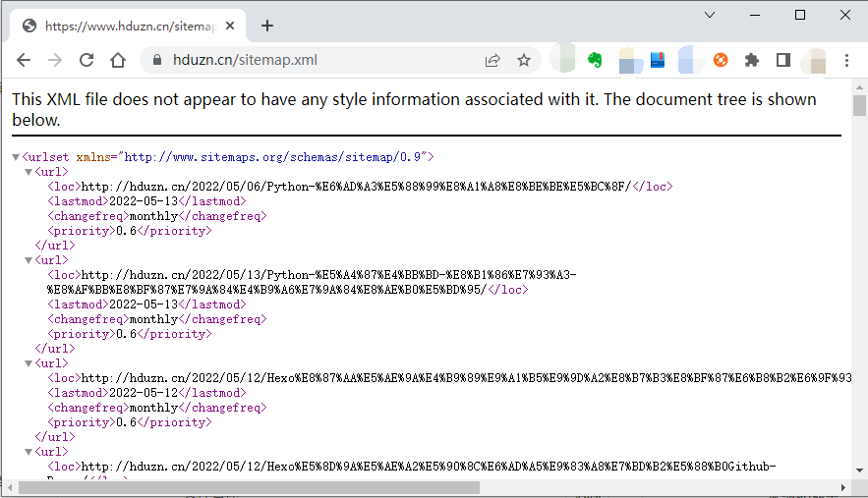Collapse the root urlset element

pyautogui.click(x=16, y=157)
